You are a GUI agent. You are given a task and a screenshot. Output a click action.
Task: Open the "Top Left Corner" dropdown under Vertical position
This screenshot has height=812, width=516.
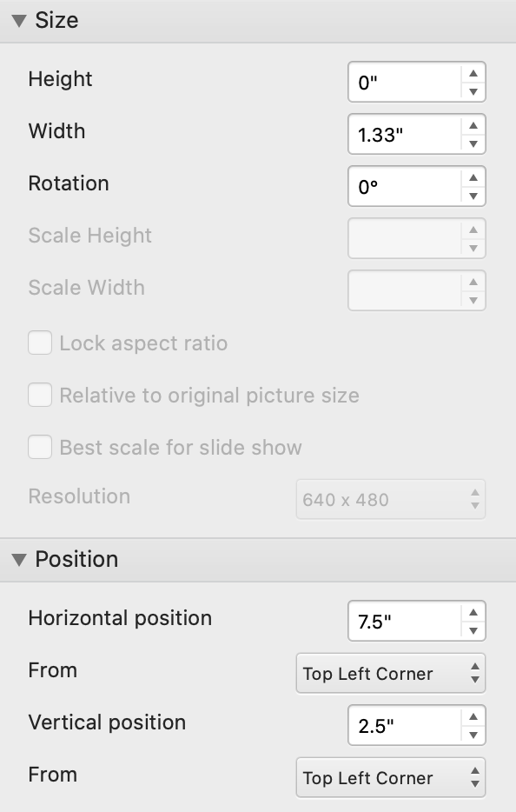pyautogui.click(x=391, y=777)
